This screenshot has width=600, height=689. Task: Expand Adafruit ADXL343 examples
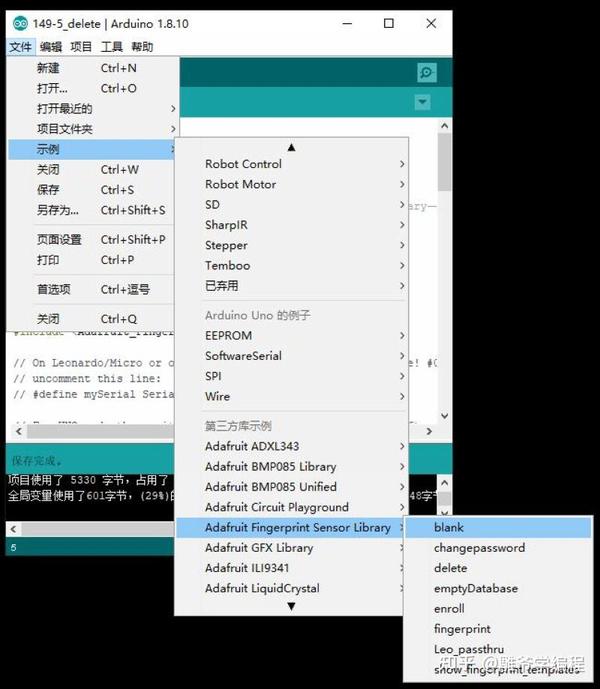click(292, 446)
